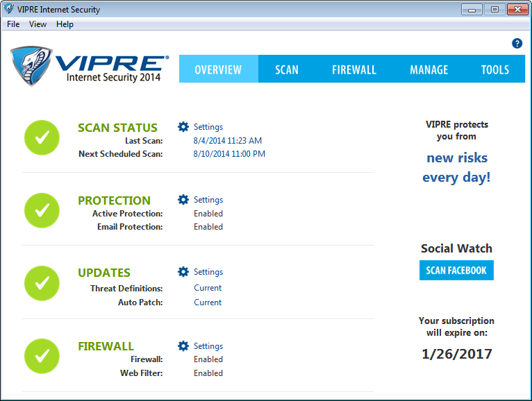The image size is (532, 401).
Task: Open the Help menu
Action: pos(65,24)
